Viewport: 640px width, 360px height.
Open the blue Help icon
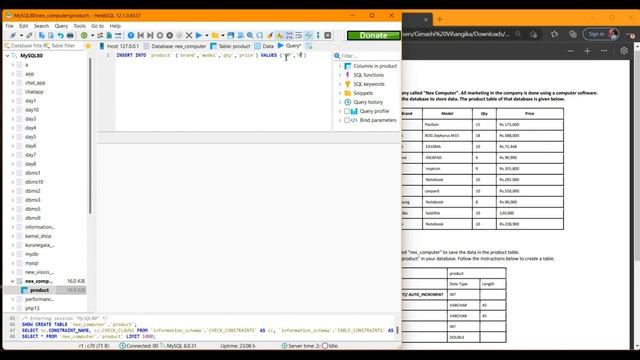click(x=131, y=36)
